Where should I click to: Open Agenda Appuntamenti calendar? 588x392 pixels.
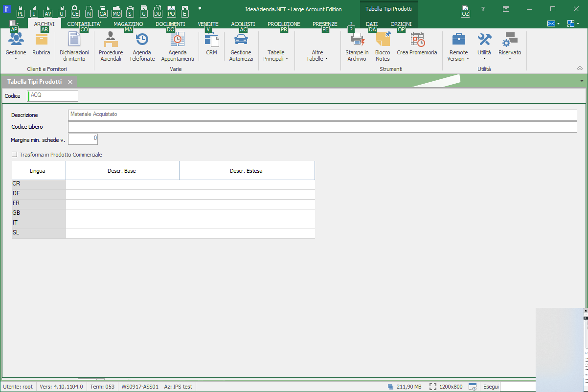pyautogui.click(x=178, y=46)
